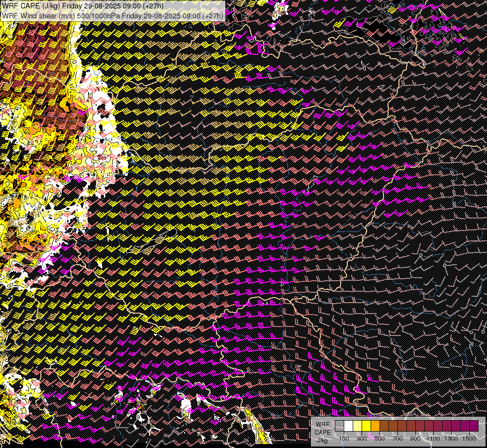Click the pale yellow legend swatch
This screenshot has width=487, height=448.
pyautogui.click(x=358, y=426)
